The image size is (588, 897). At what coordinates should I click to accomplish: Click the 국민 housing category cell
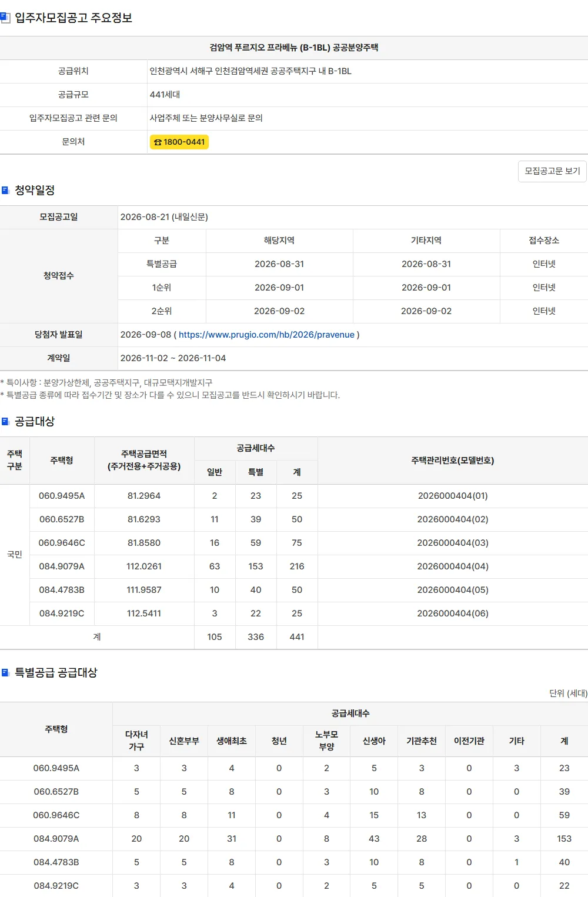tap(15, 555)
